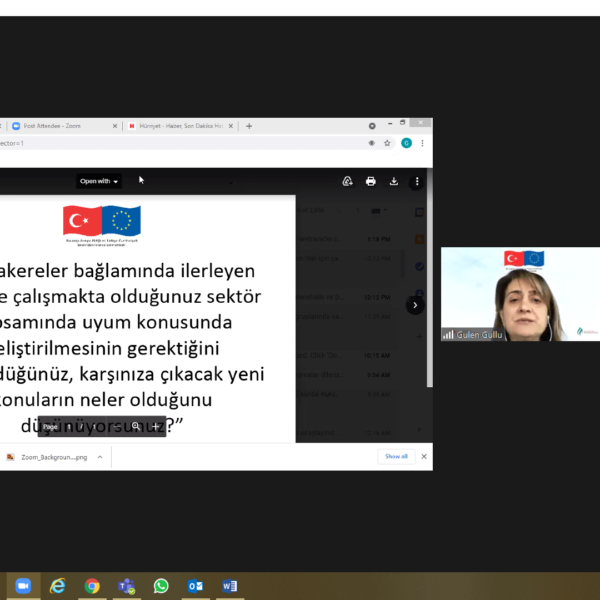Open Chrome's three-dot menu
Screen dimensions: 600x600
422,143
